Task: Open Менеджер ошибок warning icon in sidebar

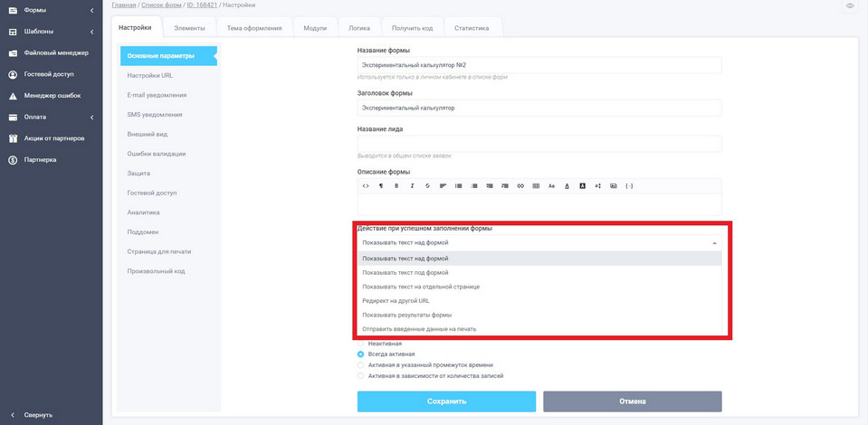Action: (x=14, y=96)
